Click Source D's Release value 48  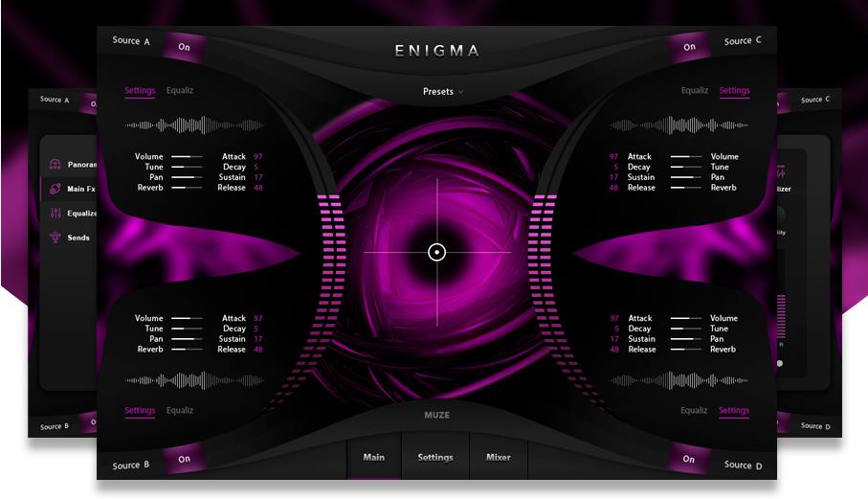[613, 350]
